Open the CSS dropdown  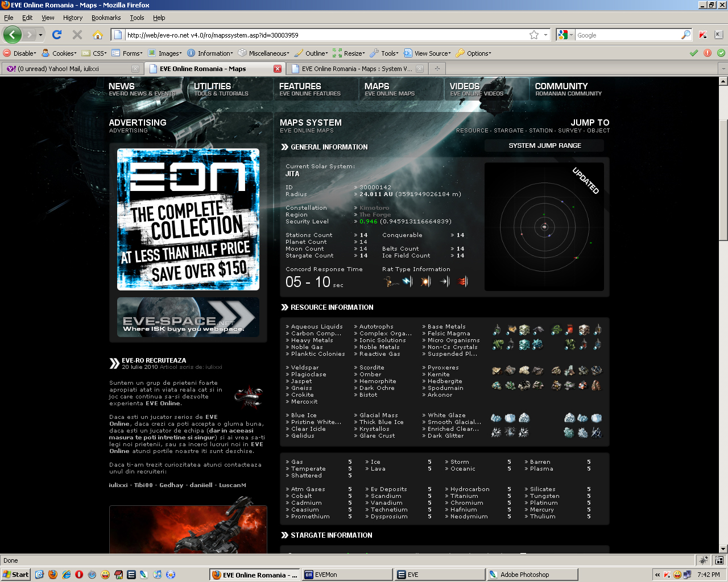click(x=94, y=53)
